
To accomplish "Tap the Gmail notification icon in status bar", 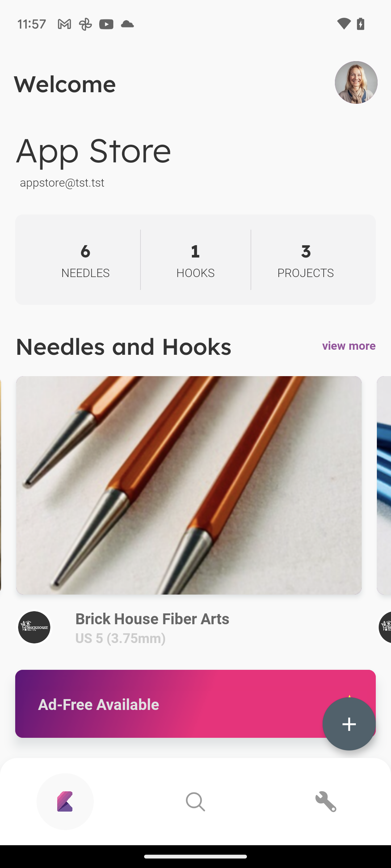I will coord(64,24).
